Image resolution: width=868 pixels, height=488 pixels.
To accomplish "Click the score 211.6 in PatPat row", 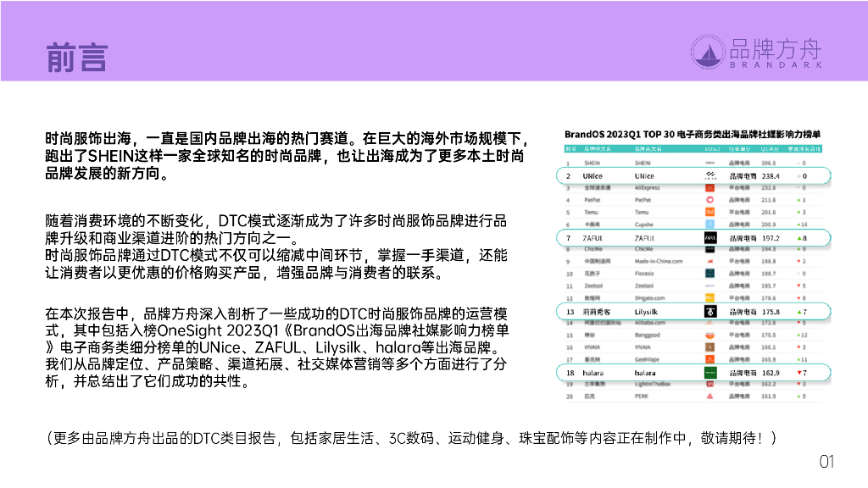I will click(x=768, y=200).
